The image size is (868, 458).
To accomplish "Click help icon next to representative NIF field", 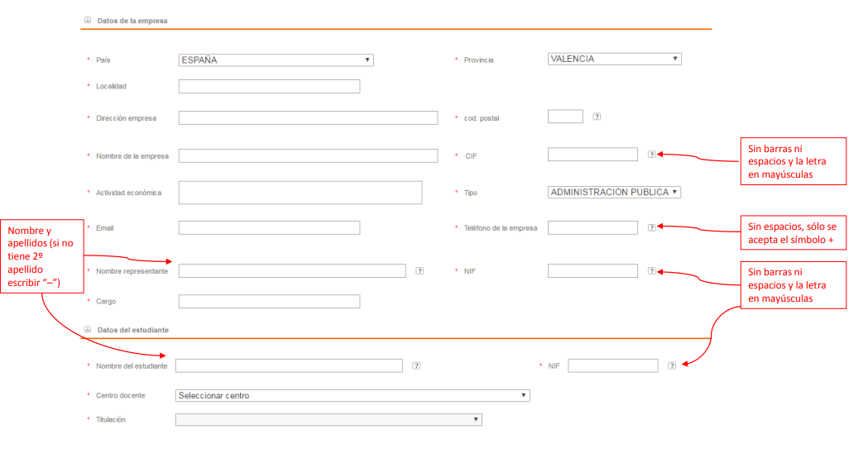I will [651, 270].
